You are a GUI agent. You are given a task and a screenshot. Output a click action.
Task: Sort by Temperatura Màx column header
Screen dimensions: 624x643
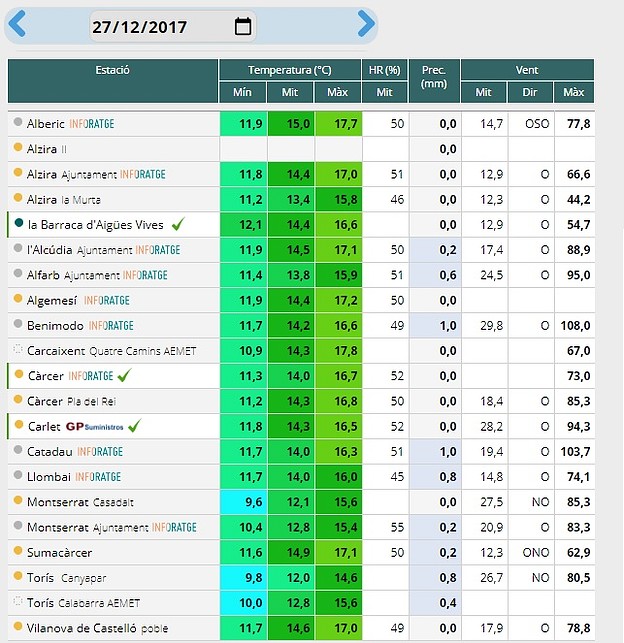(x=337, y=92)
